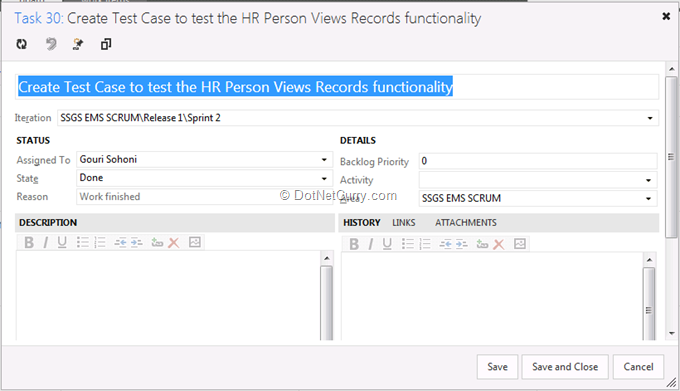Click the undo changes icon
Viewport: 680px width, 391px height.
51,44
